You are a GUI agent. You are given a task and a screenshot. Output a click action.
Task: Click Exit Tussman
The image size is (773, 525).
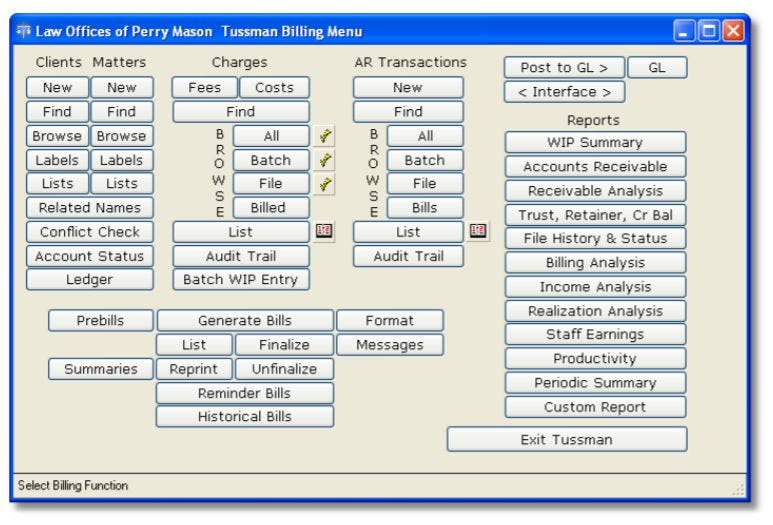click(567, 439)
